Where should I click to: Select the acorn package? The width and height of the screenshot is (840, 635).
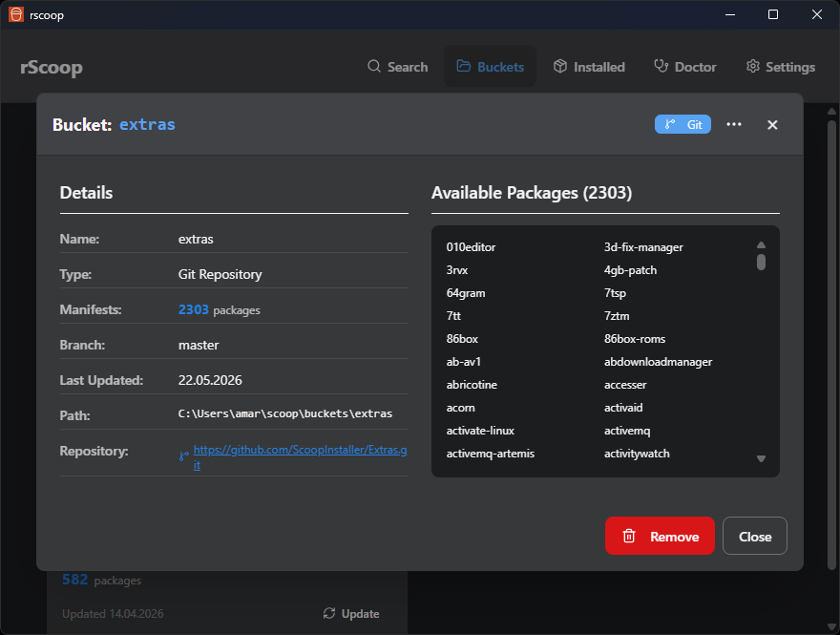pyautogui.click(x=460, y=408)
